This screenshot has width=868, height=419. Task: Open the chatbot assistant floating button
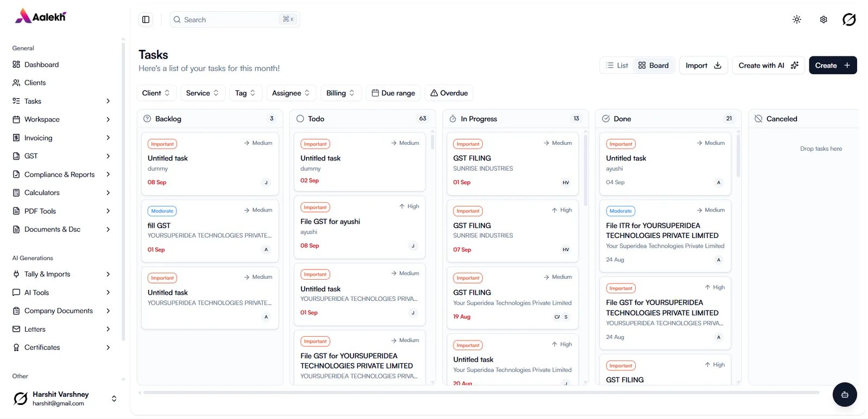(x=845, y=395)
